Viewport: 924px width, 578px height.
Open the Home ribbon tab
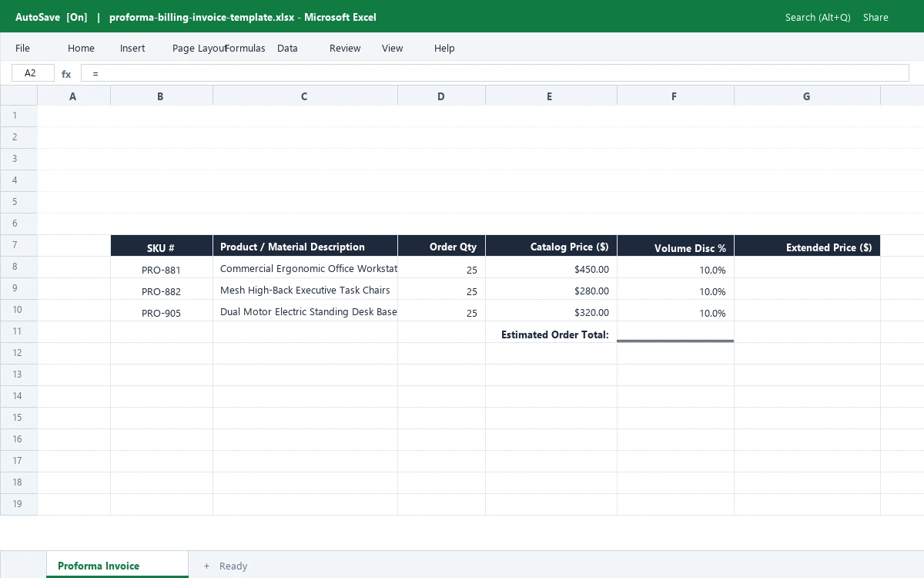coord(81,48)
